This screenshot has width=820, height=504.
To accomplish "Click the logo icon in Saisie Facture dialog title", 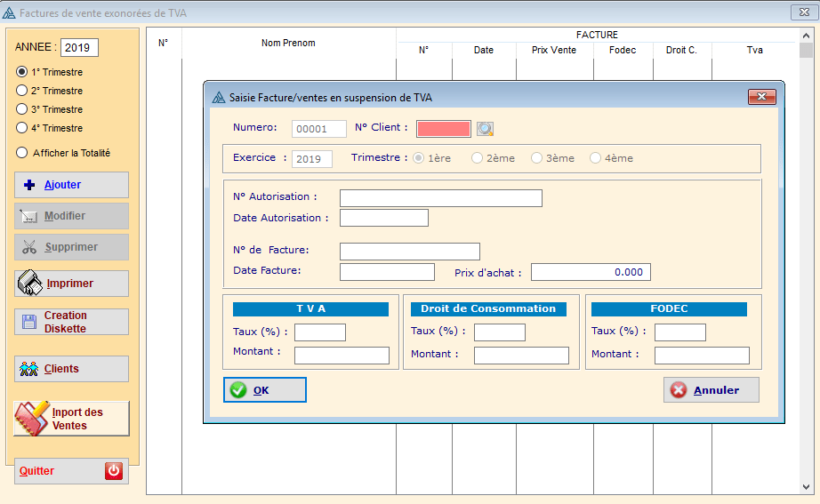I will (219, 97).
